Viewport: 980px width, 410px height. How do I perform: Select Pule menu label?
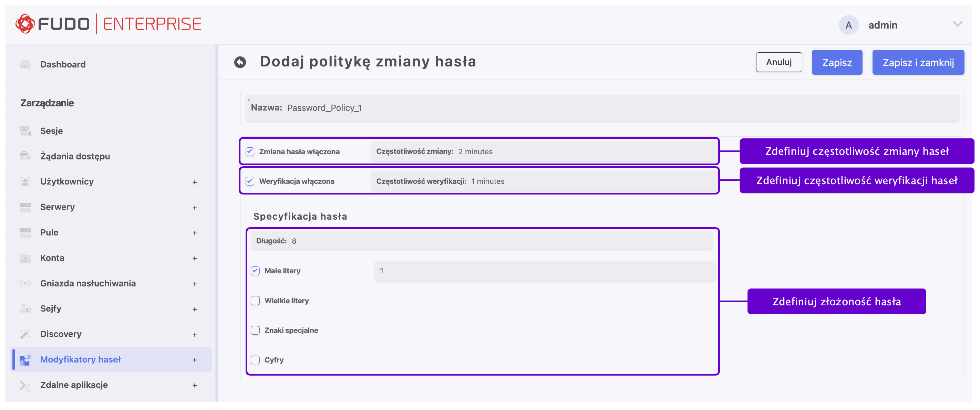(x=49, y=232)
